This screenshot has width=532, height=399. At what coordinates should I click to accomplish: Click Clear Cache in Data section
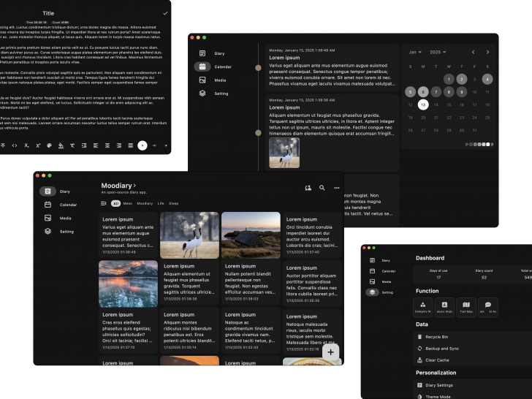[x=473, y=360]
